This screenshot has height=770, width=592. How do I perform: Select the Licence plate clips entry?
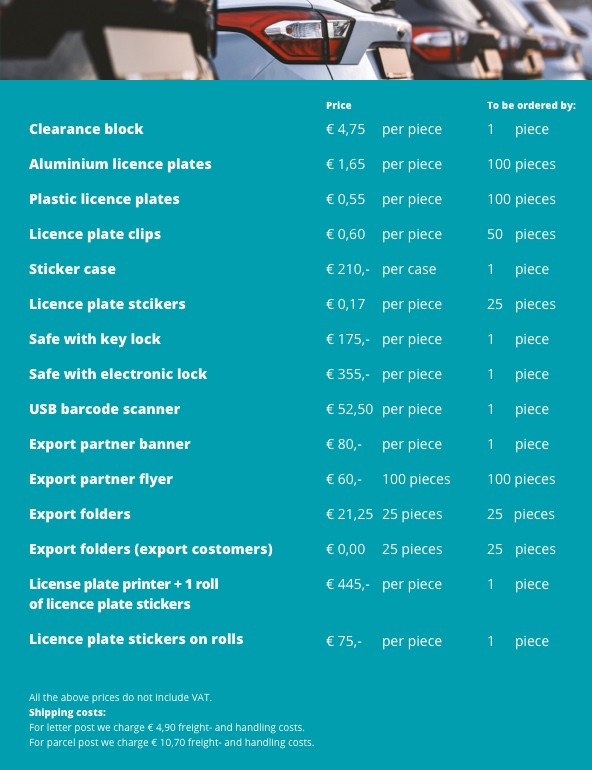pyautogui.click(x=95, y=234)
